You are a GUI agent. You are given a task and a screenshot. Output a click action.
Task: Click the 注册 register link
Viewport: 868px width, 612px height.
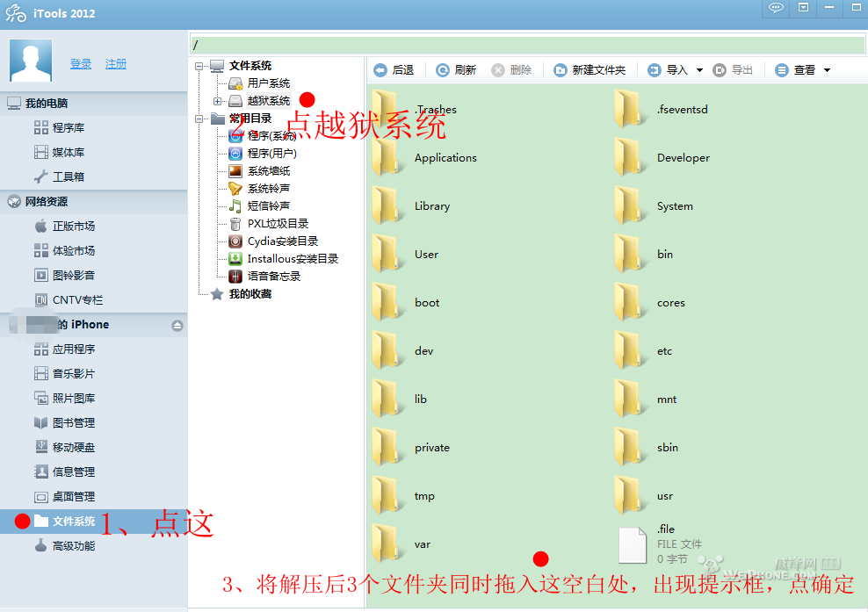116,64
